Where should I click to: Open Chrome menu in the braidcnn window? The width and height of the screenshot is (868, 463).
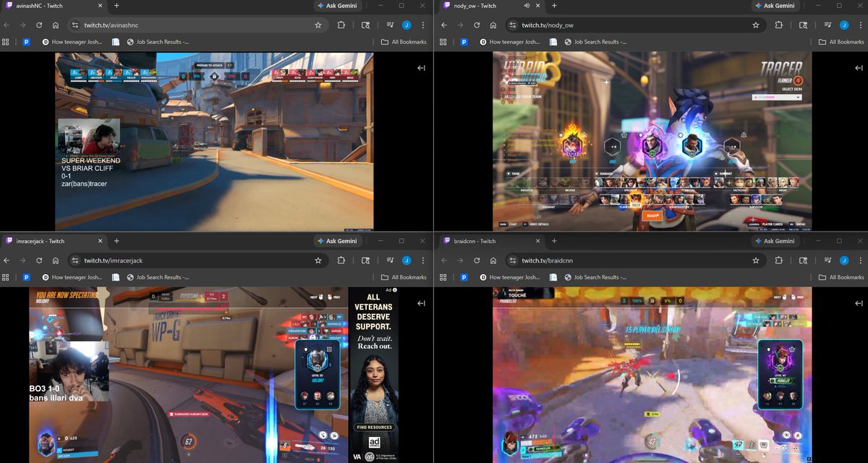(x=860, y=260)
